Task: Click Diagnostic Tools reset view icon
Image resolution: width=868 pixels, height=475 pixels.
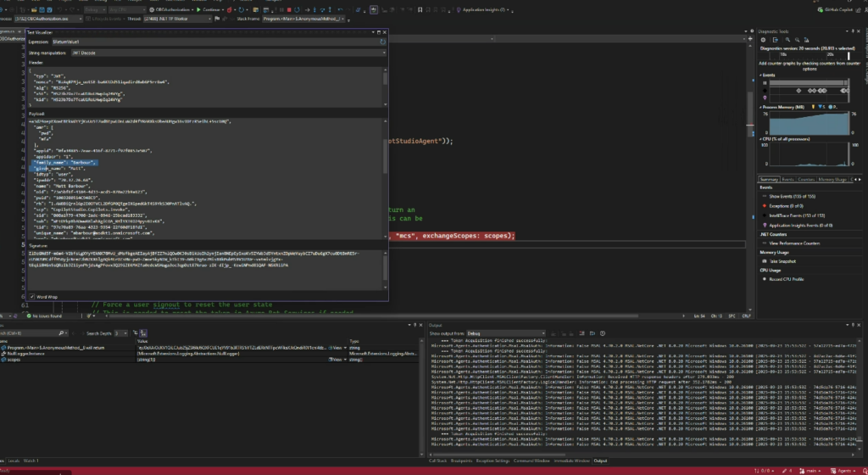Action: point(807,40)
